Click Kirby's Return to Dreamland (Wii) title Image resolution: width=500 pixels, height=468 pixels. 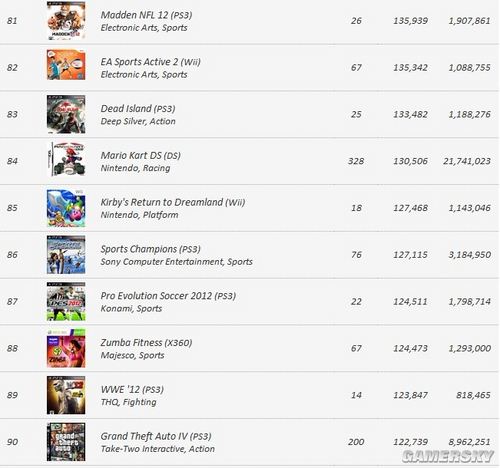pyautogui.click(x=173, y=202)
